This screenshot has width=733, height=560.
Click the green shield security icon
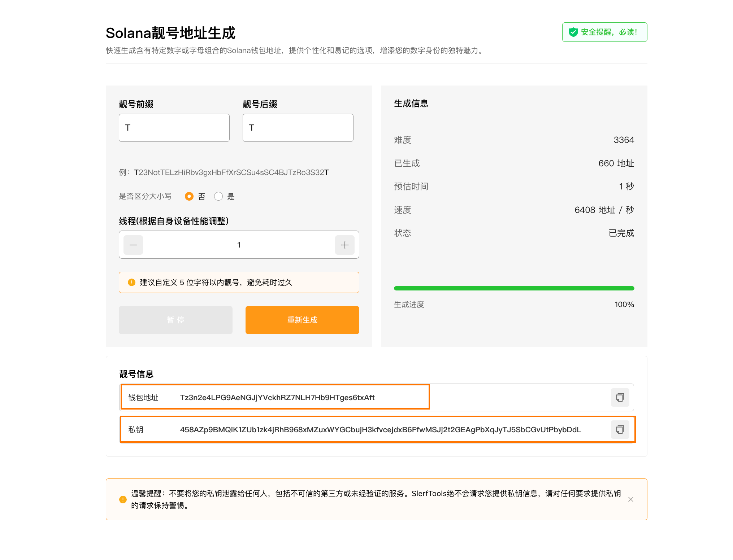(573, 32)
